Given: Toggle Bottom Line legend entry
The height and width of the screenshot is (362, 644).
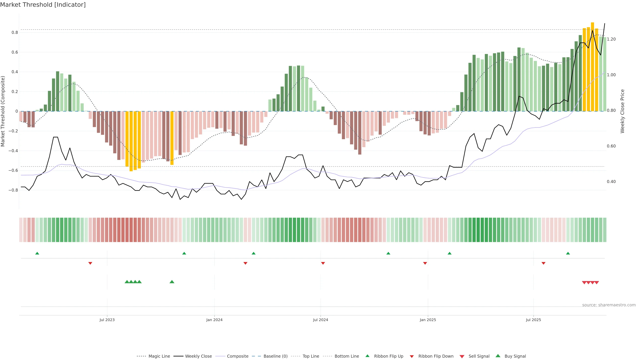Looking at the screenshot, I should [x=346, y=356].
